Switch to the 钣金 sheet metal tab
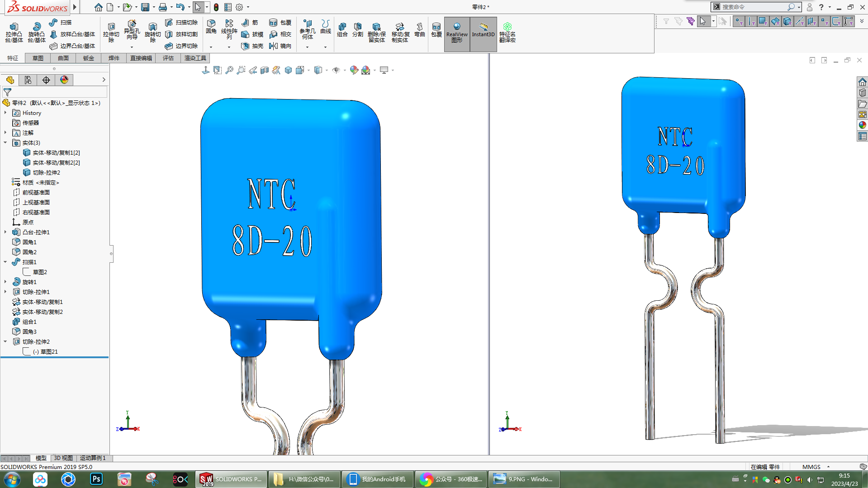Screen dimensions: 868x488 pos(89,58)
